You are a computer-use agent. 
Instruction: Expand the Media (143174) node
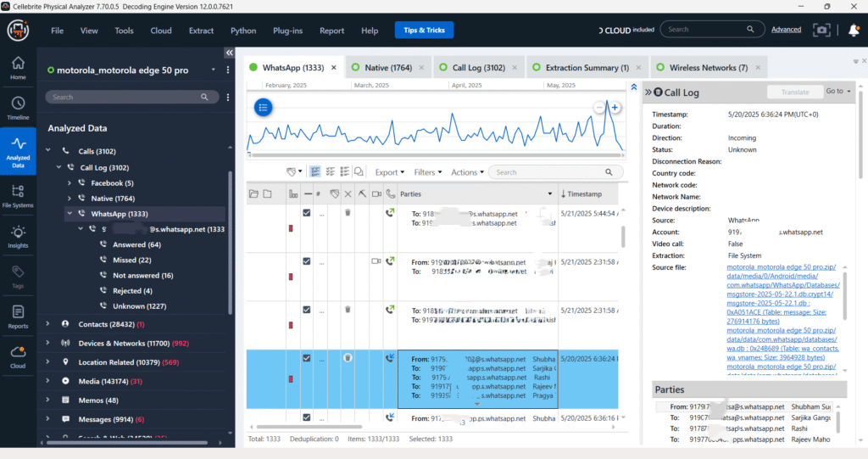pos(48,381)
